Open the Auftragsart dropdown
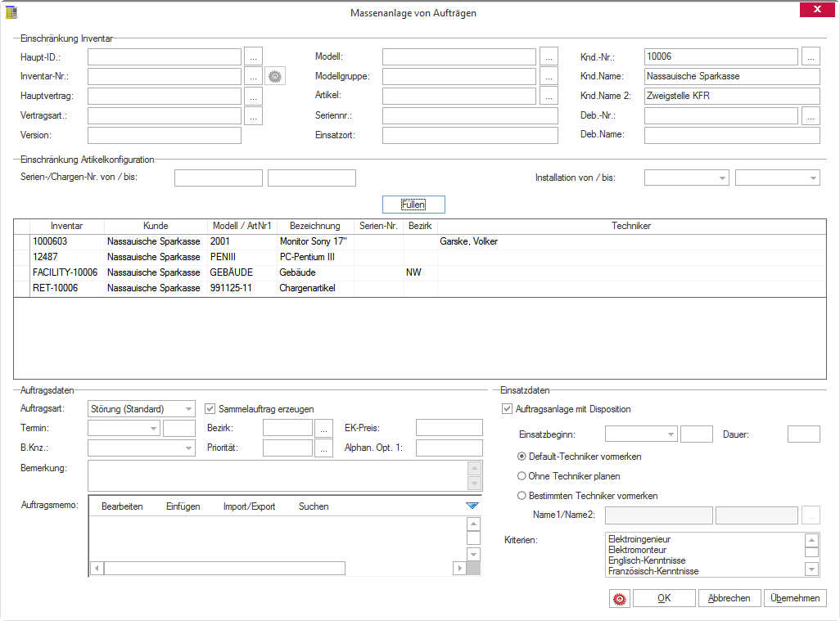Viewport: 840px width, 621px height. [188, 409]
